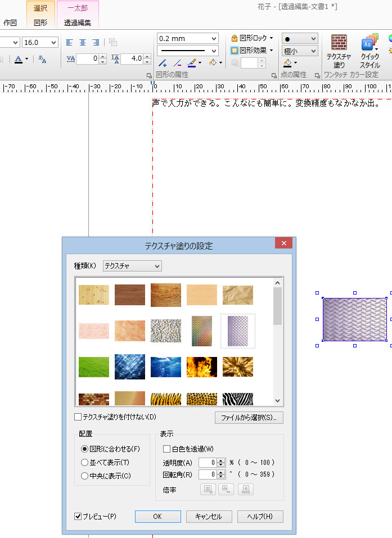
Task: Open the 図形の属性 dialog launcher
Action: point(273,75)
